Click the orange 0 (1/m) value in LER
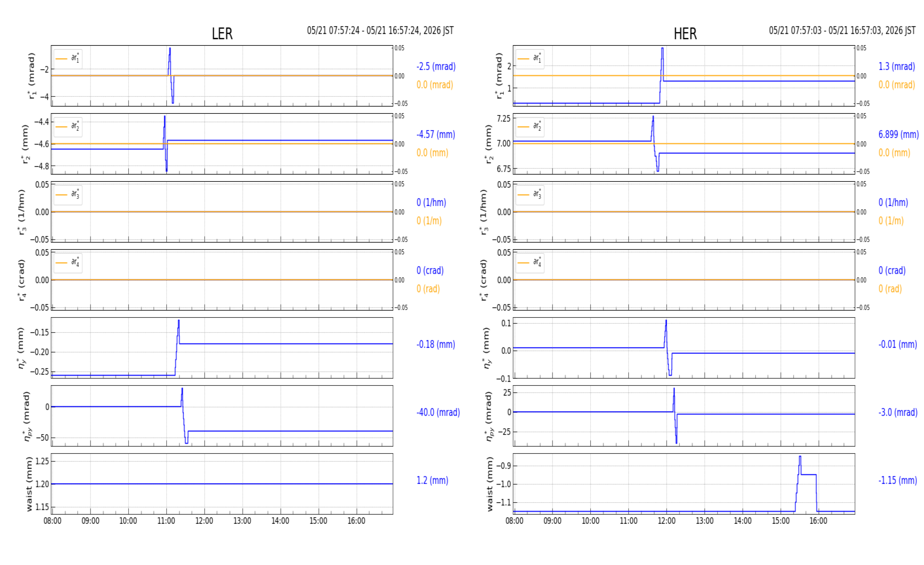The image size is (924, 565). coord(429,221)
